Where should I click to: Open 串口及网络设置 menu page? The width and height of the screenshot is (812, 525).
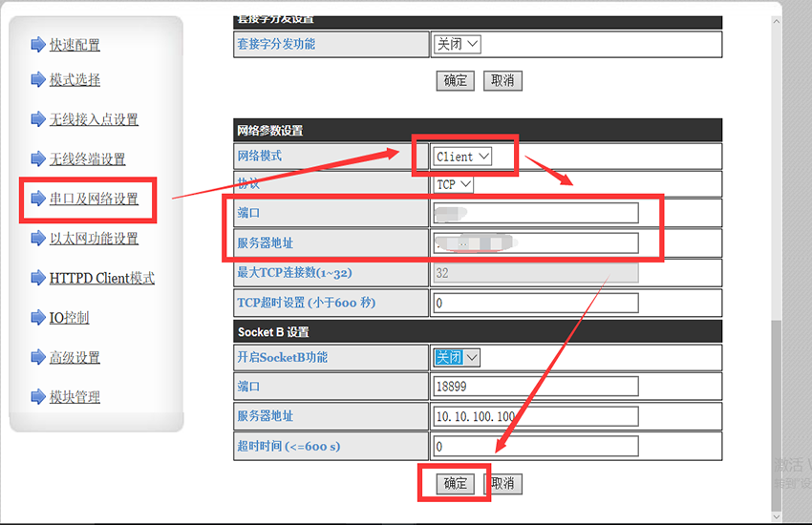point(94,199)
